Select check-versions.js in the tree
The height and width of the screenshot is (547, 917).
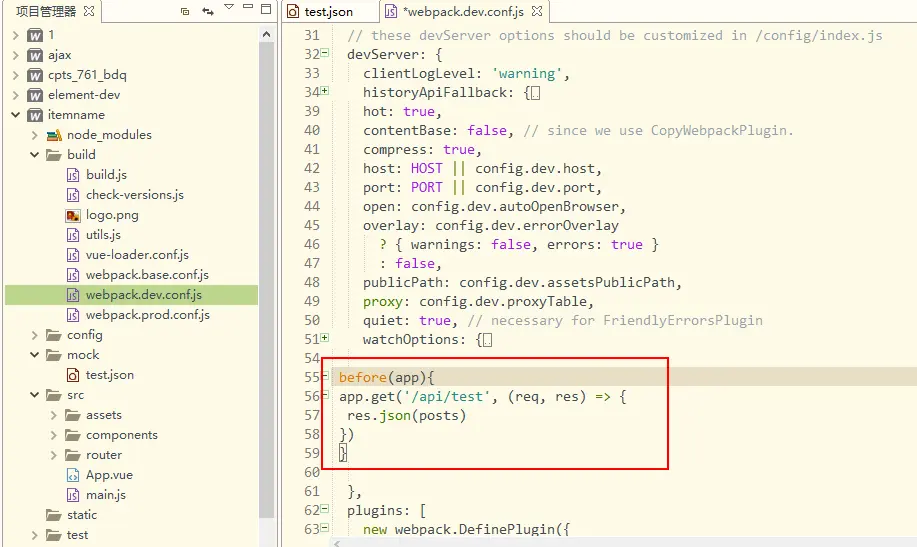pos(135,195)
